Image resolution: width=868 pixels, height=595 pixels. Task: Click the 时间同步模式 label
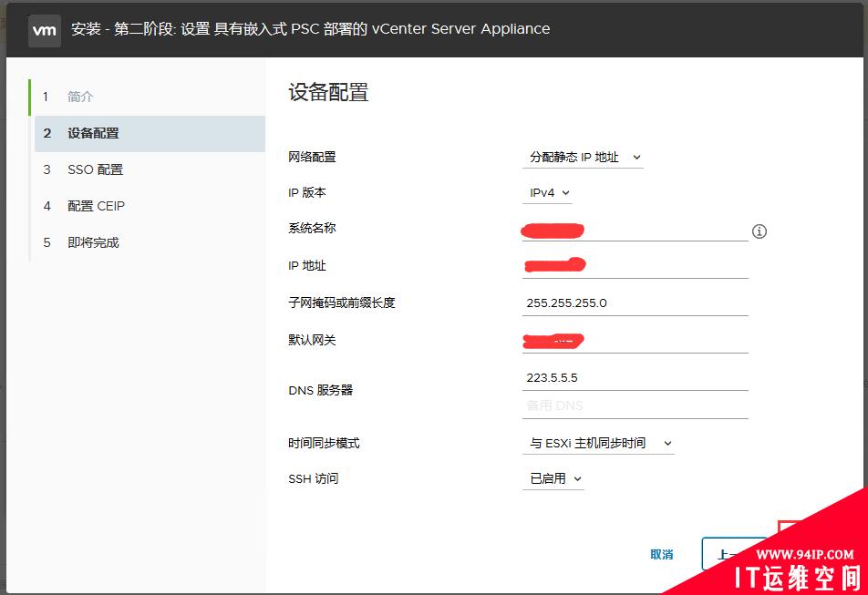(x=324, y=443)
